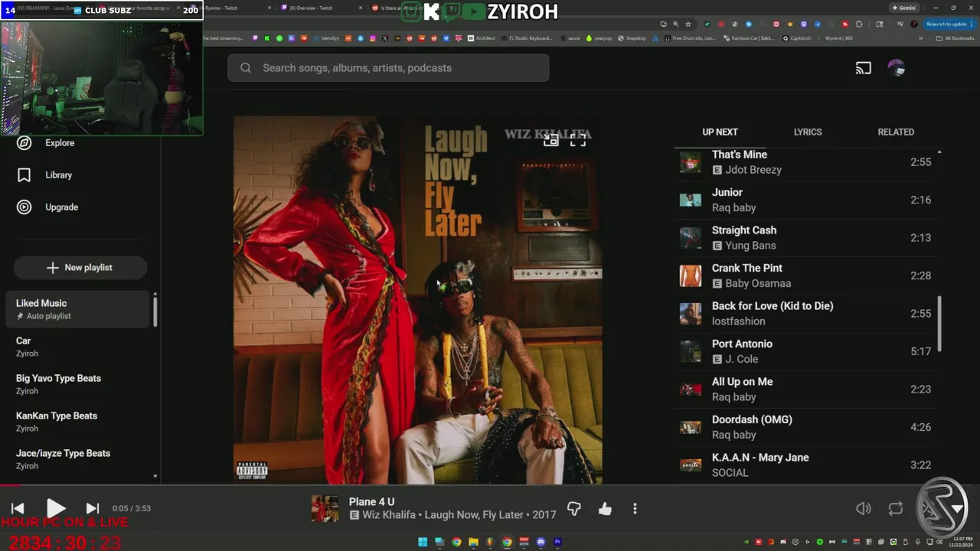Click the Explore compass icon in sidebar
This screenshot has height=551, width=980.
pyautogui.click(x=24, y=143)
